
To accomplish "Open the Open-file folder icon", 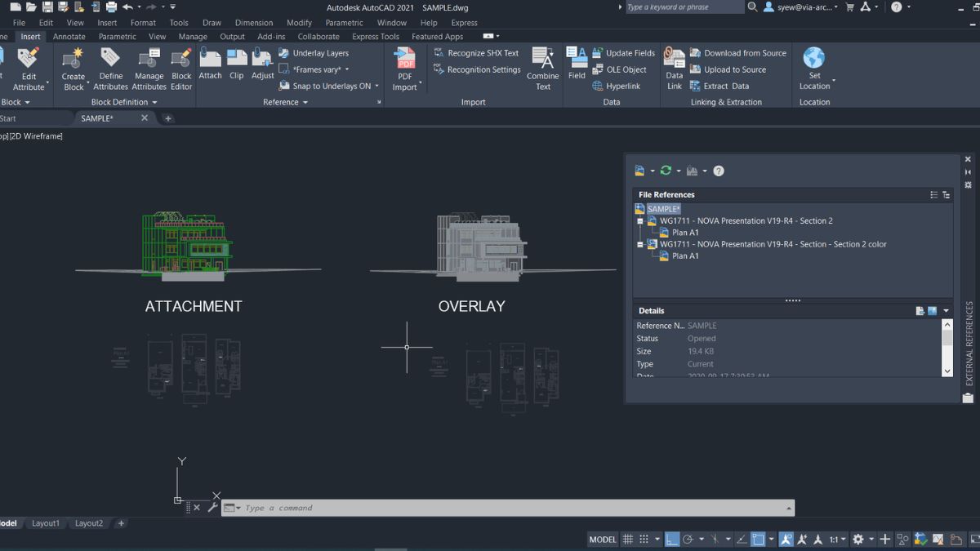I will (32, 7).
